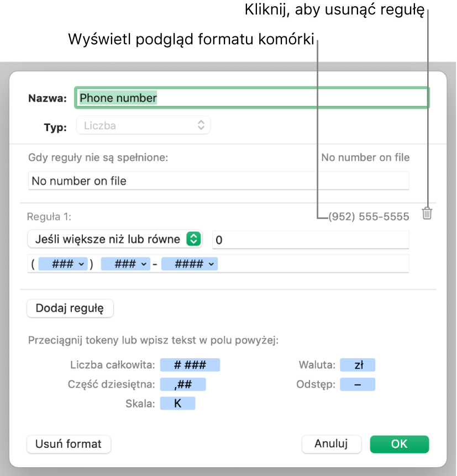This screenshot has height=476, width=457.
Task: Click the empty area of the rule format token field
Action: pos(315,265)
